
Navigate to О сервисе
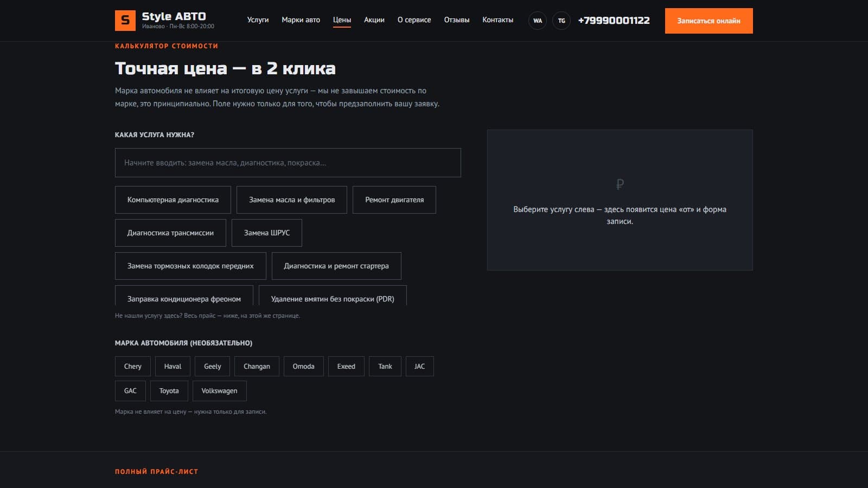pyautogui.click(x=414, y=20)
